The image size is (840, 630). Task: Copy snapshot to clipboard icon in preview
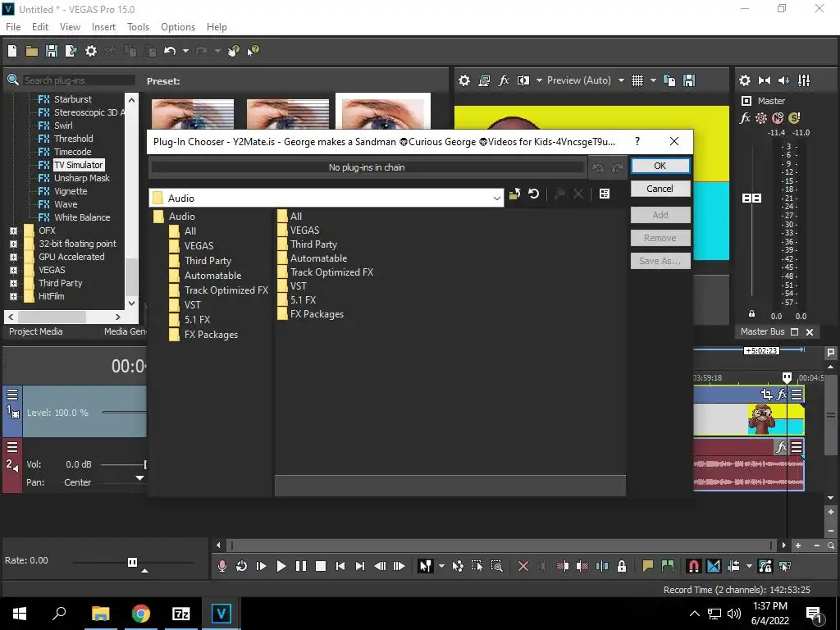click(669, 80)
